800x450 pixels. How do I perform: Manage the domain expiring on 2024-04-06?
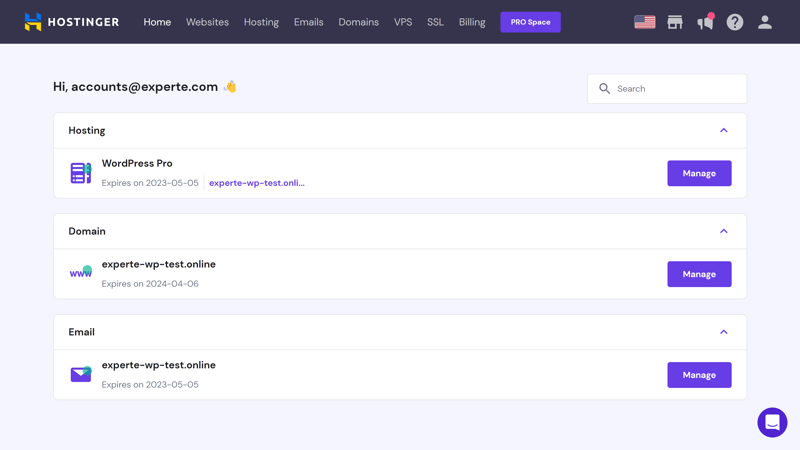click(x=699, y=274)
